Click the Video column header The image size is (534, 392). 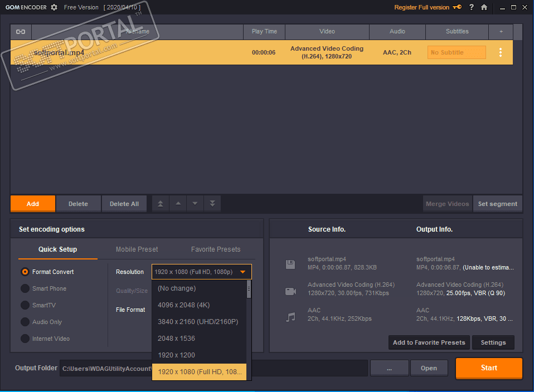click(327, 32)
